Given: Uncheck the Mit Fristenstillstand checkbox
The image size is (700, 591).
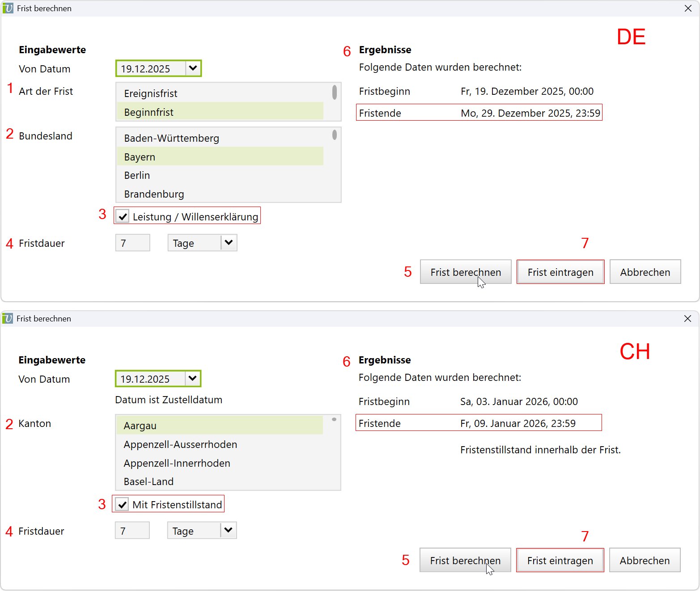Looking at the screenshot, I should (x=122, y=505).
